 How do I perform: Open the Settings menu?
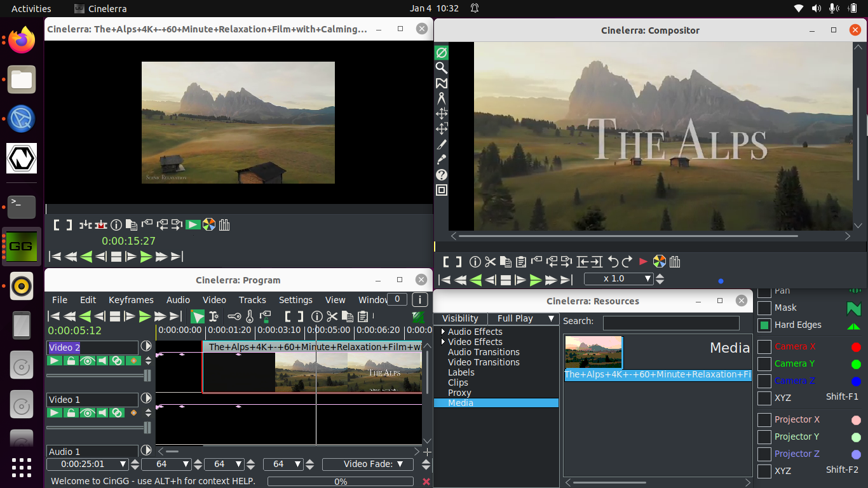coord(295,300)
